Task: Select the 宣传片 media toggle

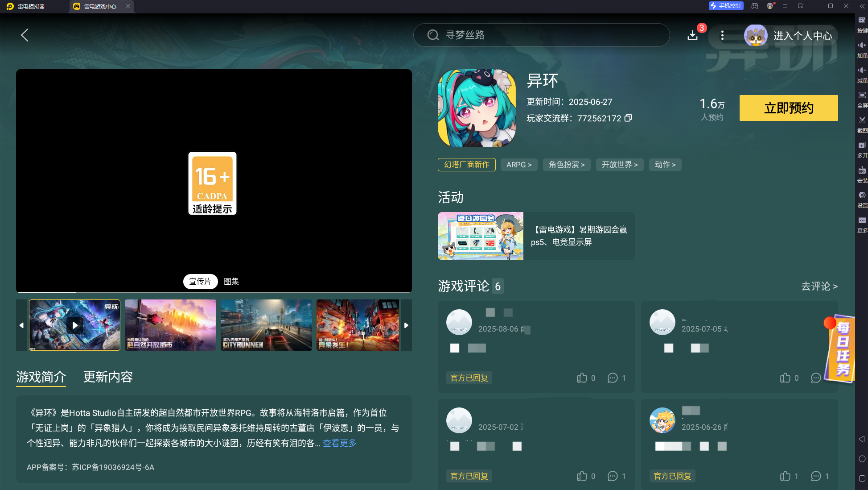Action: pos(200,282)
